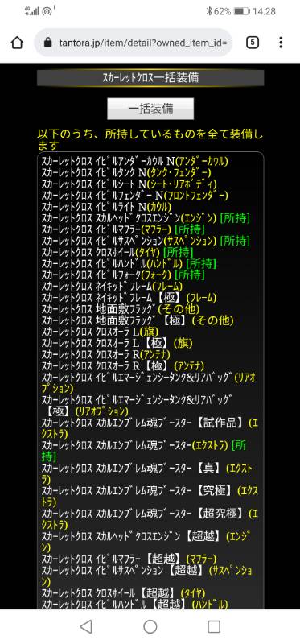Select ネイキッドフレーム(フレーム) row without 極
This screenshot has width=300, height=644.
[112, 286]
